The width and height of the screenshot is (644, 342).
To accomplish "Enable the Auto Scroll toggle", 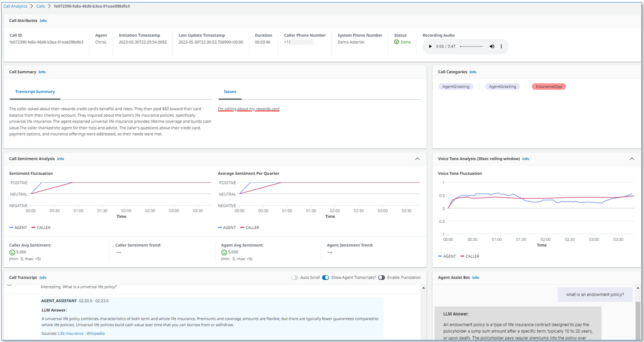I will click(295, 278).
